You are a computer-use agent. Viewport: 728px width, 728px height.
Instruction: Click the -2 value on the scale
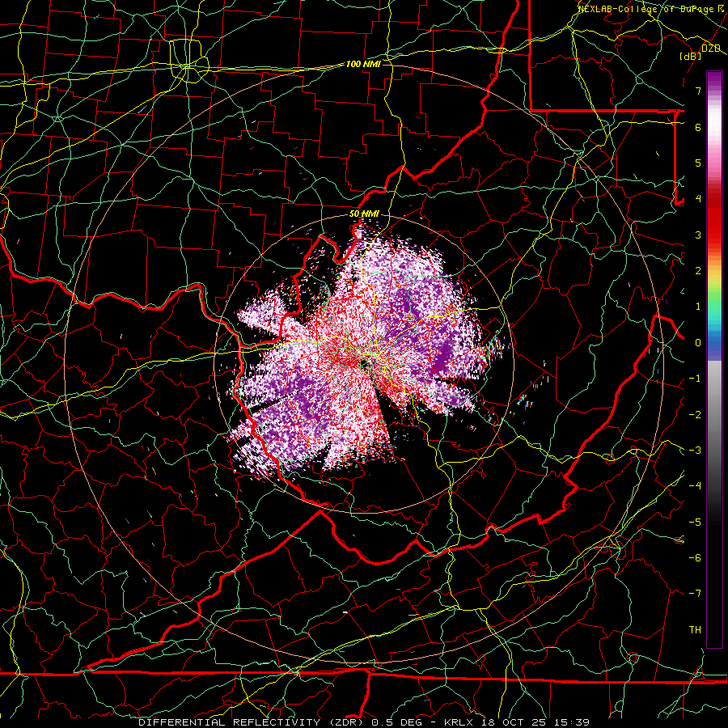pos(695,415)
